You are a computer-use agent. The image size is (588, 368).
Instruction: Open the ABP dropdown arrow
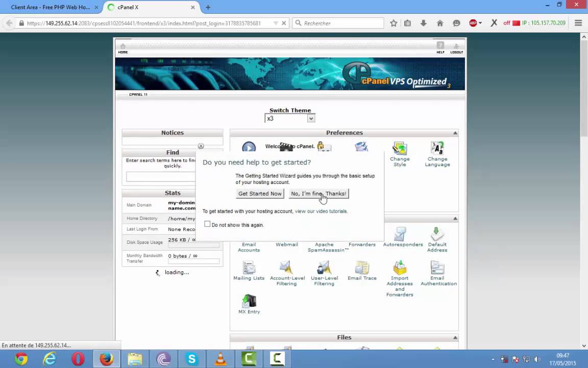480,24
